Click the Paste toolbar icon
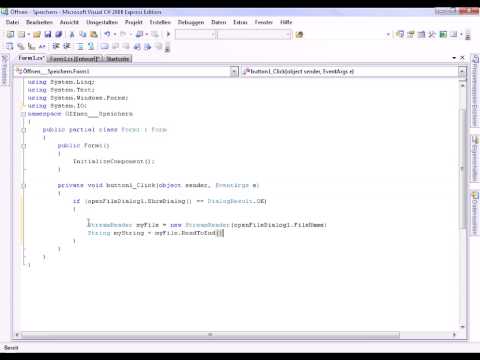Screen dimensions: 480x360 (94, 34)
